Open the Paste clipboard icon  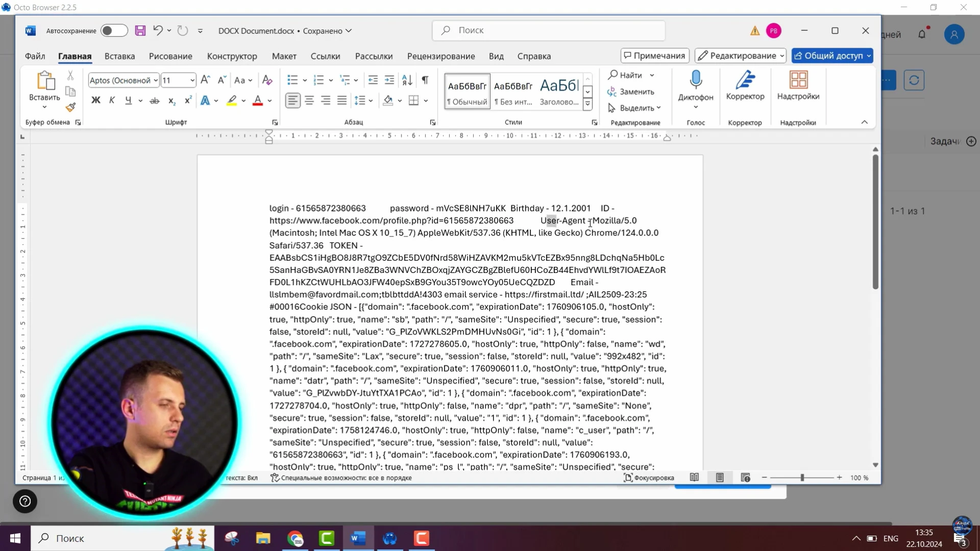click(x=45, y=82)
